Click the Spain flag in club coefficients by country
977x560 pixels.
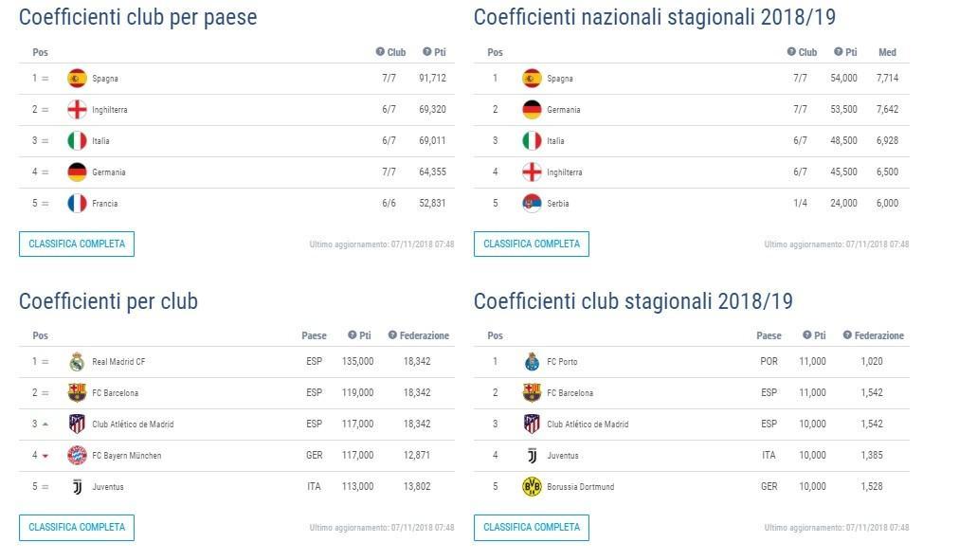[78, 79]
